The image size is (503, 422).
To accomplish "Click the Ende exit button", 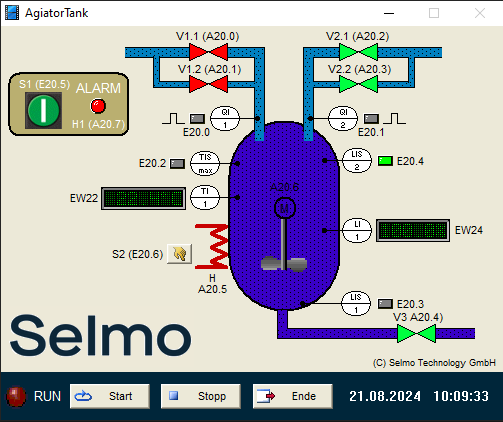I will tap(293, 396).
